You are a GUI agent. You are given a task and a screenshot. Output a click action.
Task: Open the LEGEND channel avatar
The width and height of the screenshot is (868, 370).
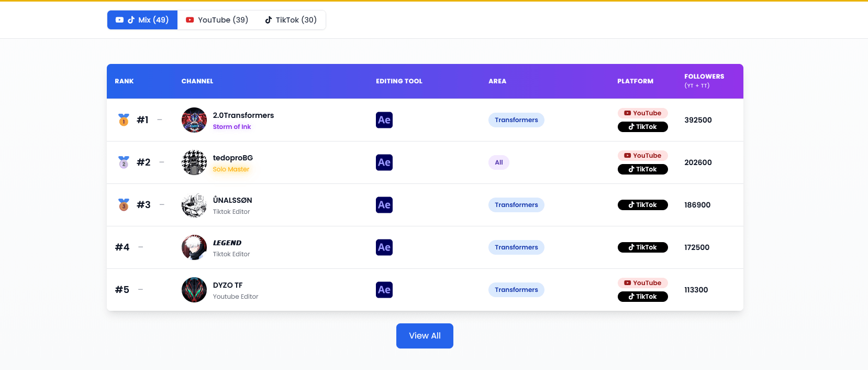[194, 247]
